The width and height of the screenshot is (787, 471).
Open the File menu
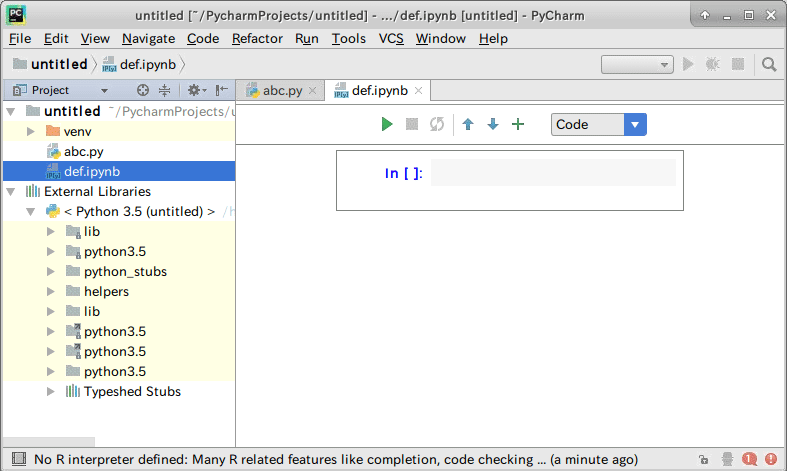[x=20, y=39]
